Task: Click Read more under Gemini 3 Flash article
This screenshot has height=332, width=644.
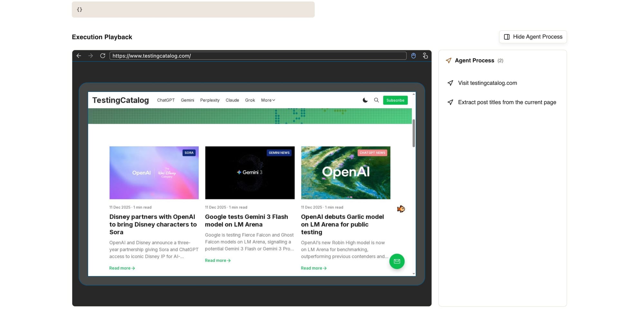Action: pos(218,260)
